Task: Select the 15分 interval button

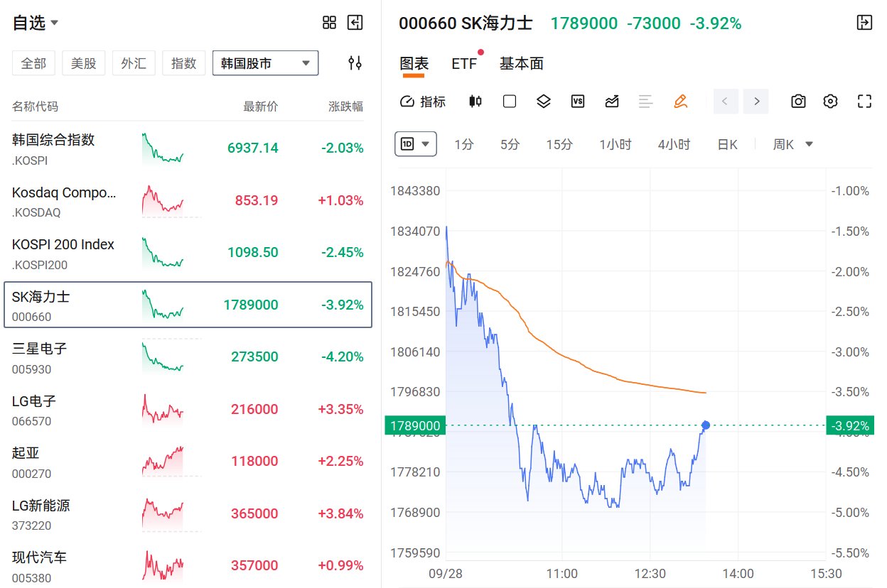Action: pos(559,145)
